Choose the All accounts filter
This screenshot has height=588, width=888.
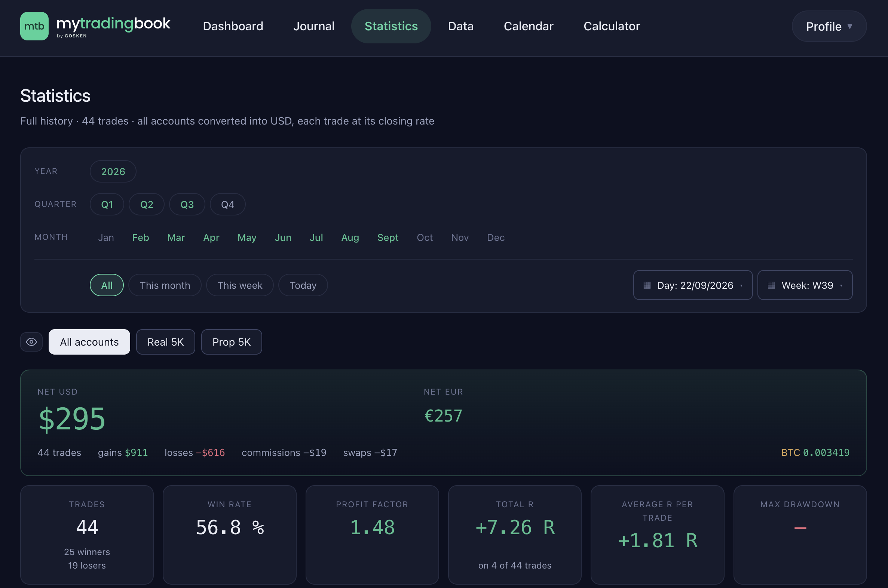coord(89,342)
